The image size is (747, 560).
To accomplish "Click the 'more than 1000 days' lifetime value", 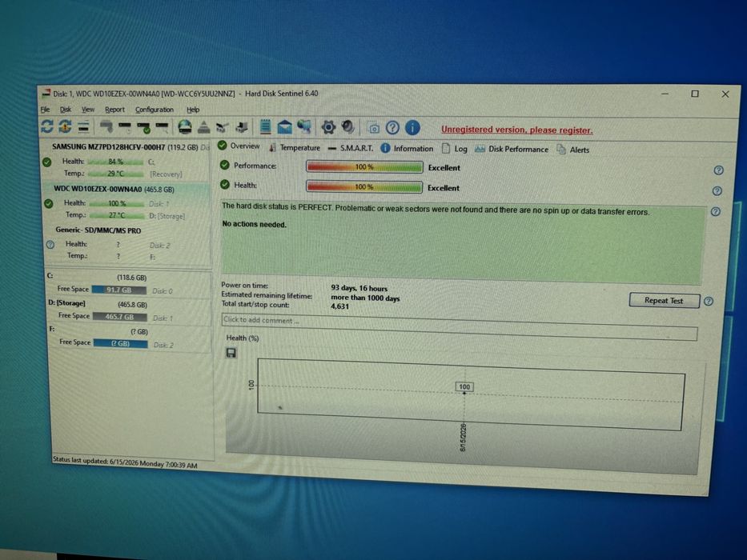I will tap(365, 298).
